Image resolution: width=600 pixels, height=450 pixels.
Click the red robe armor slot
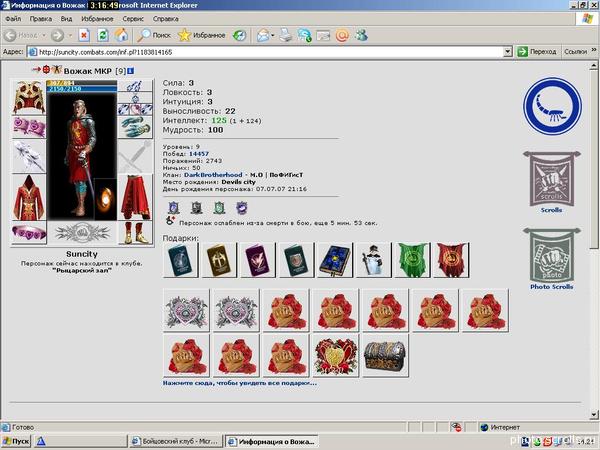pos(29,197)
